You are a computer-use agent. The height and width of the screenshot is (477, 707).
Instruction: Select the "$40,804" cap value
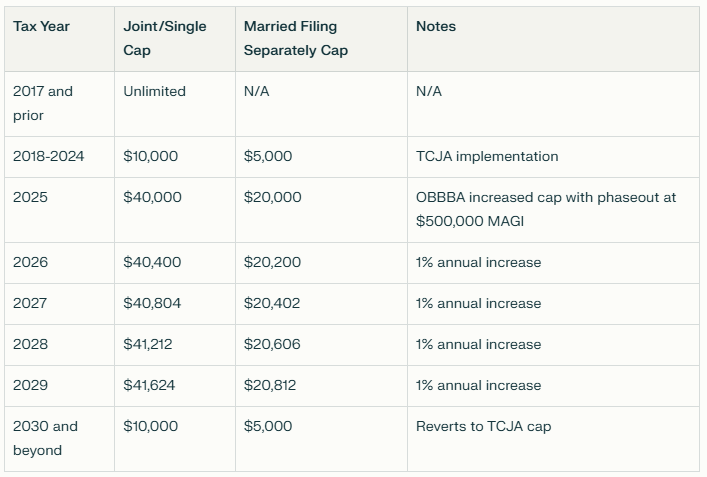pyautogui.click(x=152, y=303)
